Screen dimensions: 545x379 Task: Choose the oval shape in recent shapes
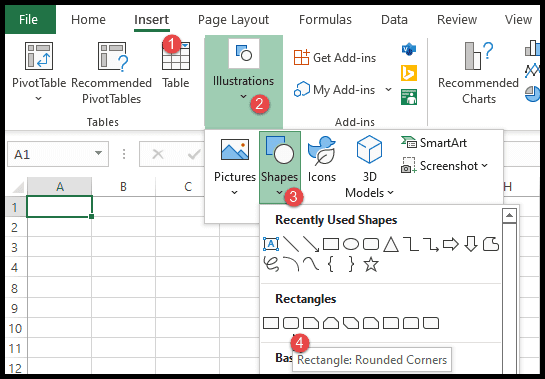coord(351,244)
